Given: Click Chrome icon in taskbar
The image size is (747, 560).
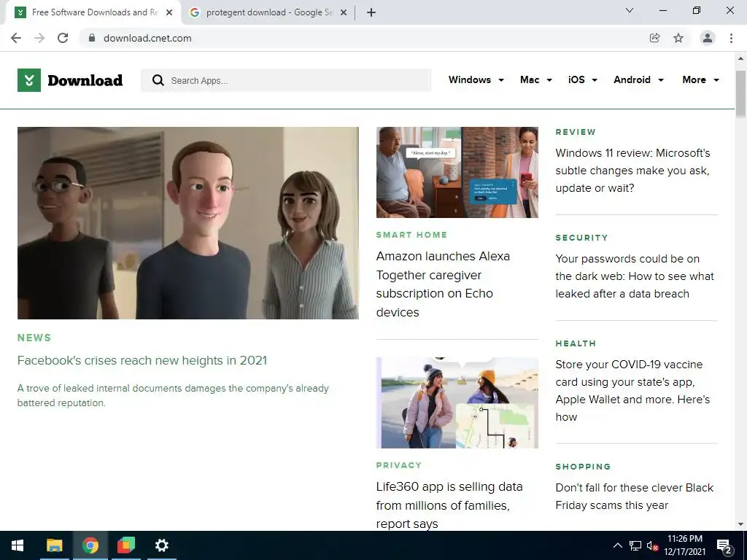Looking at the screenshot, I should [x=90, y=545].
